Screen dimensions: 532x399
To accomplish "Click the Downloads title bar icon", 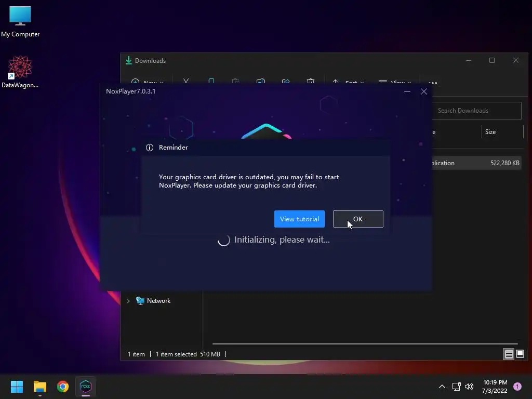I will click(129, 60).
